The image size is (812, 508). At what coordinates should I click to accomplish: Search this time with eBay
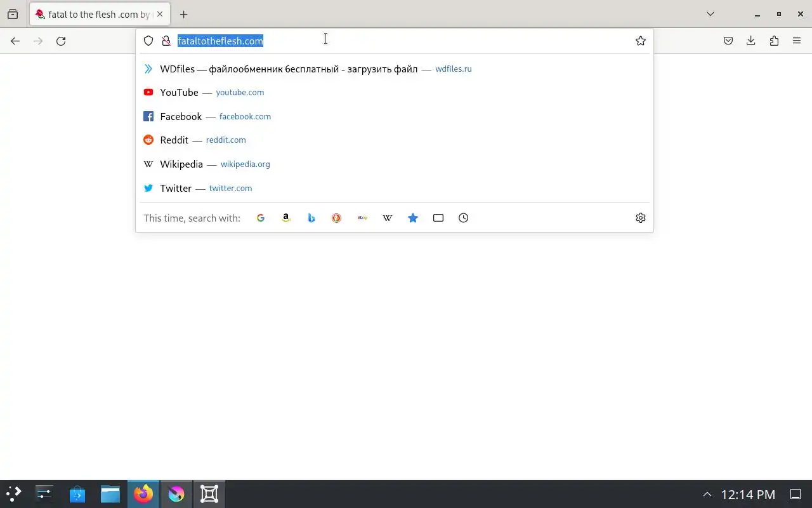tap(362, 218)
